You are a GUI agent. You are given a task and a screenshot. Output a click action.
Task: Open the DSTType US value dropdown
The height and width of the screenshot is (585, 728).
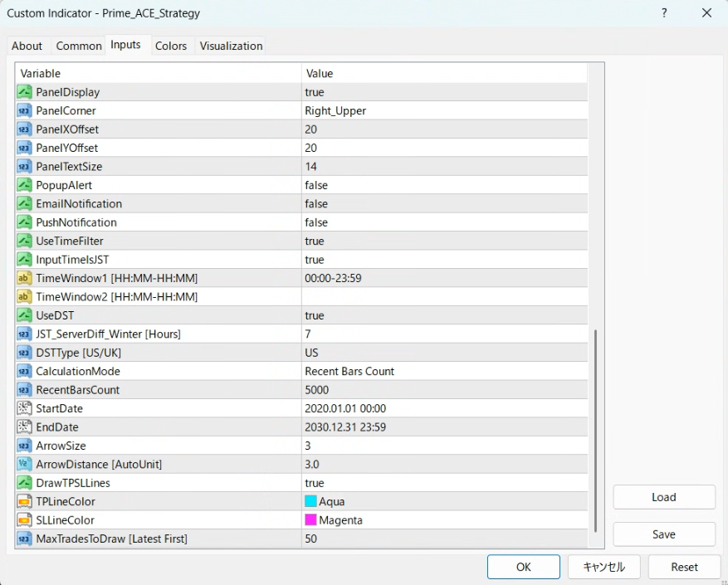tap(444, 353)
